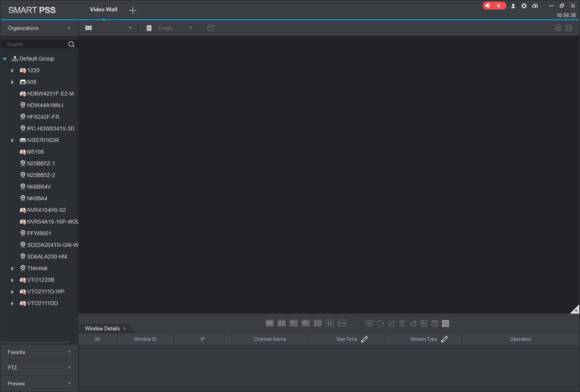580x392 pixels.
Task: Expand the Favorite panel
Action: [39, 352]
